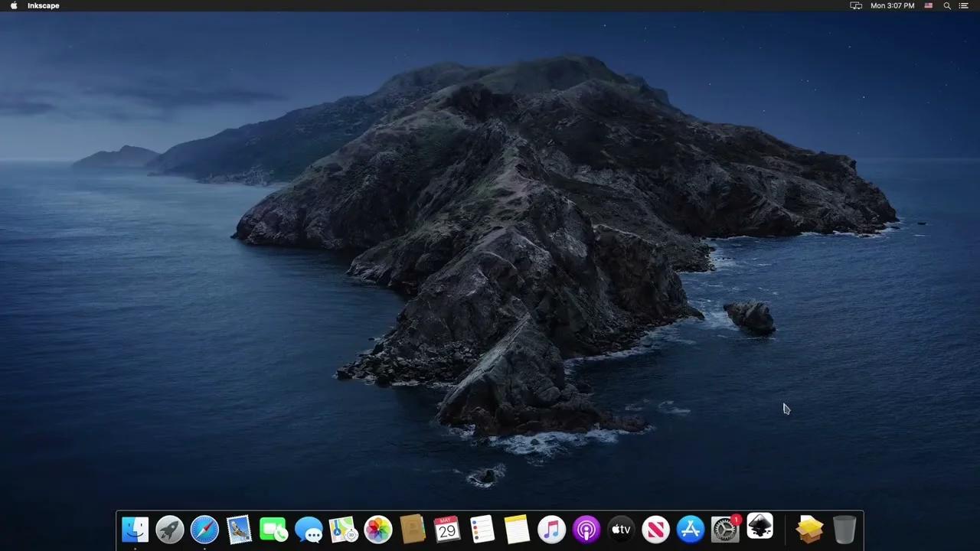Open the Podcasts app
Screen dimensions: 980x551
tap(586, 528)
